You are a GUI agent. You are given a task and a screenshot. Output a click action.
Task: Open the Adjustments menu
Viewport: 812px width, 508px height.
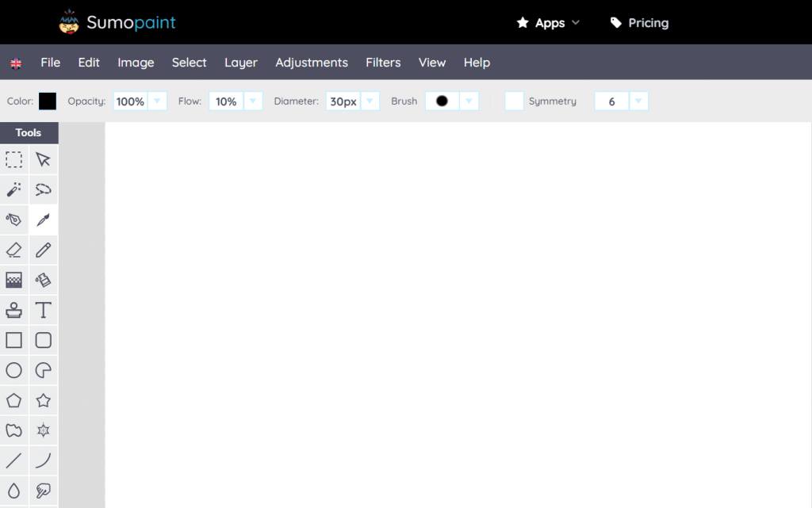[312, 63]
